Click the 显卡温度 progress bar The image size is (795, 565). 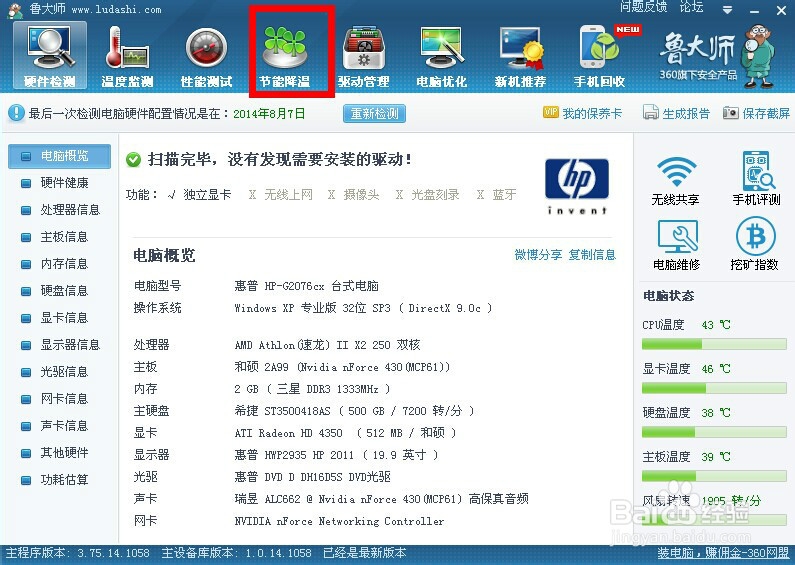coord(714,389)
